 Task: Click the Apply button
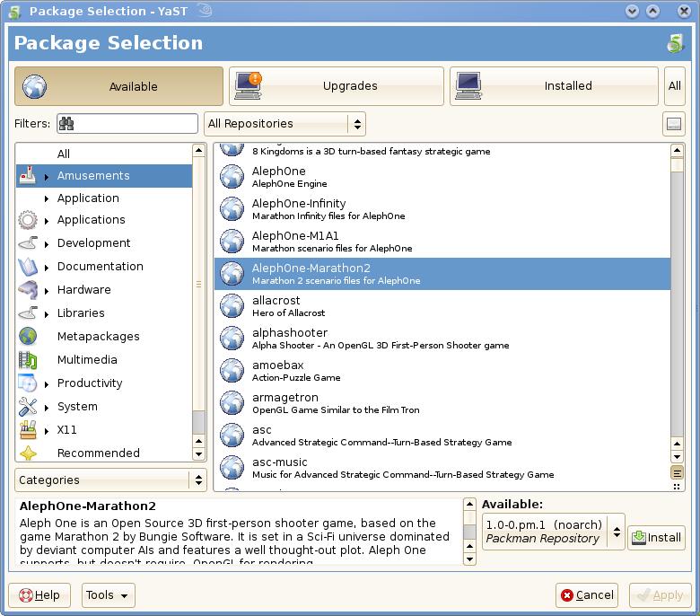click(x=661, y=595)
